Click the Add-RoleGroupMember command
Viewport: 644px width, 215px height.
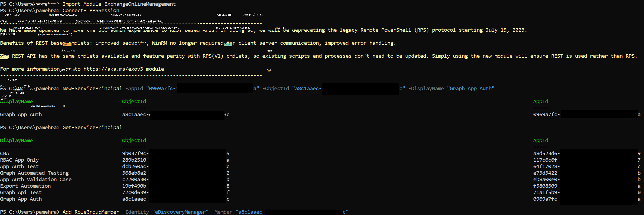click(x=91, y=212)
